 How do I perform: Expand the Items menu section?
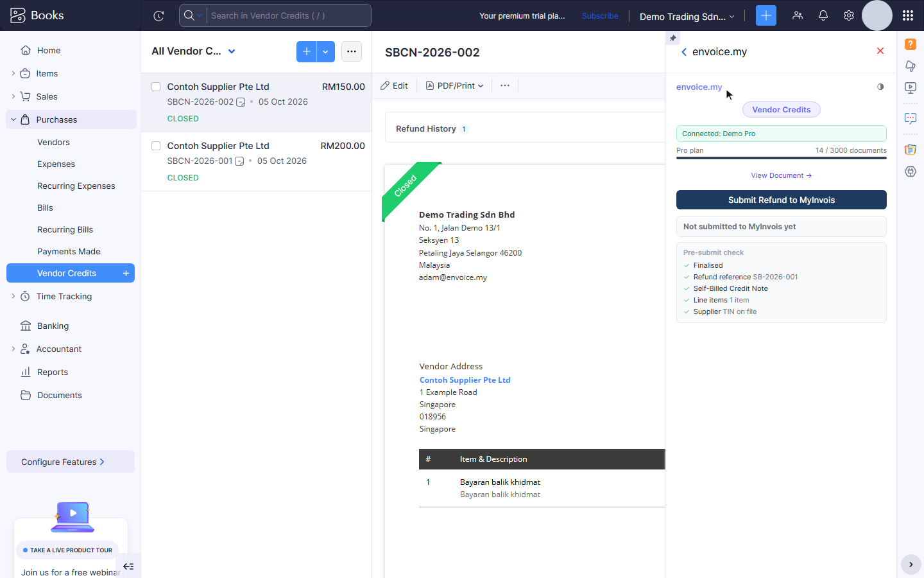point(13,73)
